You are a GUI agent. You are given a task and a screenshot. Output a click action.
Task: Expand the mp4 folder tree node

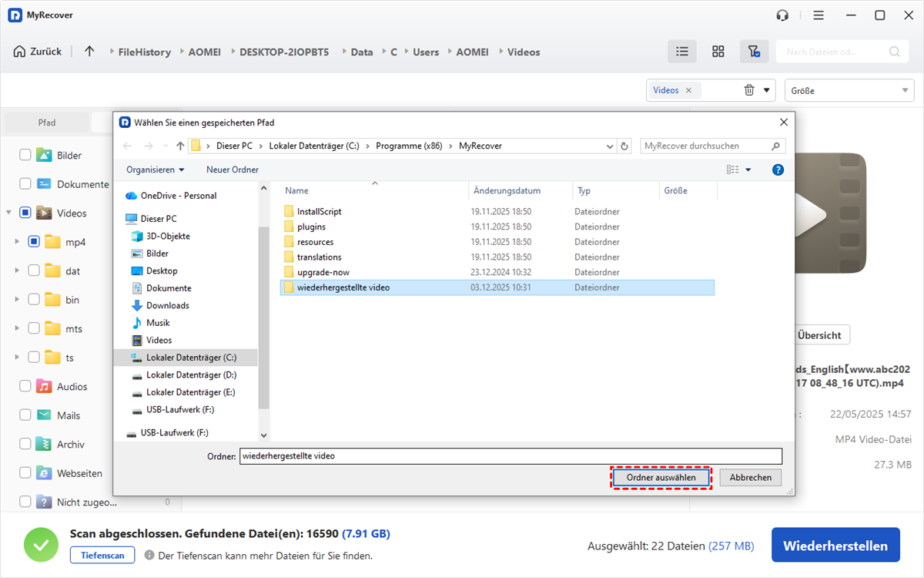point(16,242)
